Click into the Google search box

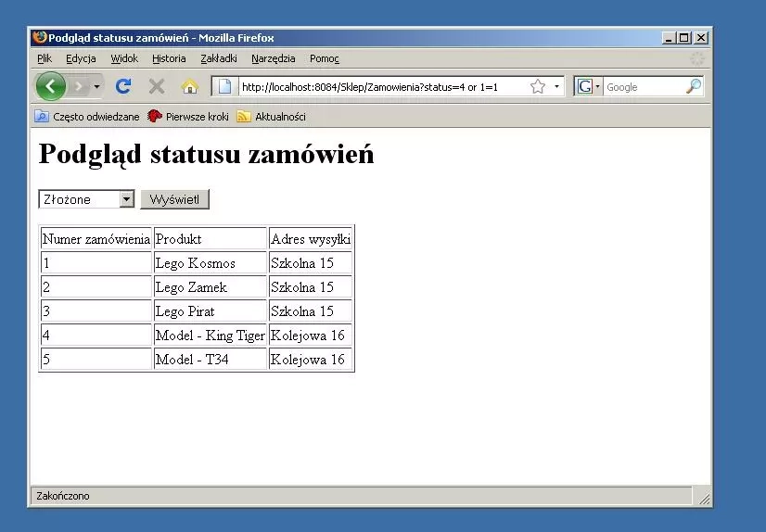point(644,87)
